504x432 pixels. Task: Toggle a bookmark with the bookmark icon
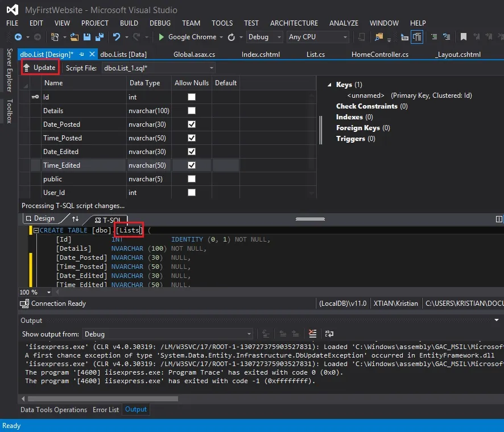click(463, 37)
